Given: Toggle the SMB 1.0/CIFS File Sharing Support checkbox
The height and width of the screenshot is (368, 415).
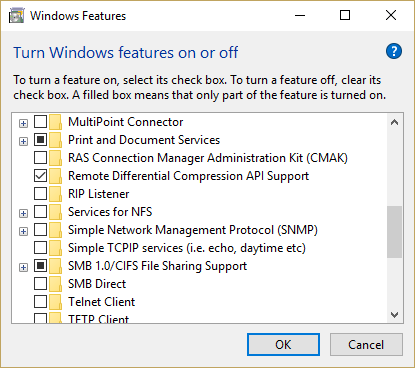Looking at the screenshot, I should point(40,266).
